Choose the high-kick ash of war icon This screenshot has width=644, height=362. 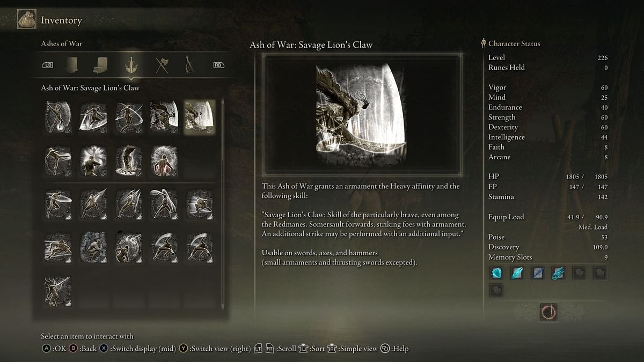57,161
